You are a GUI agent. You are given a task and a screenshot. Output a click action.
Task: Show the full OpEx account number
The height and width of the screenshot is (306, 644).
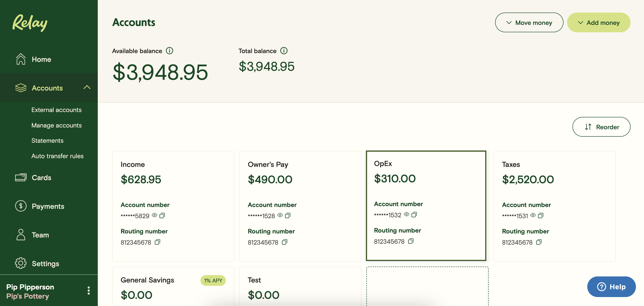[x=407, y=214]
